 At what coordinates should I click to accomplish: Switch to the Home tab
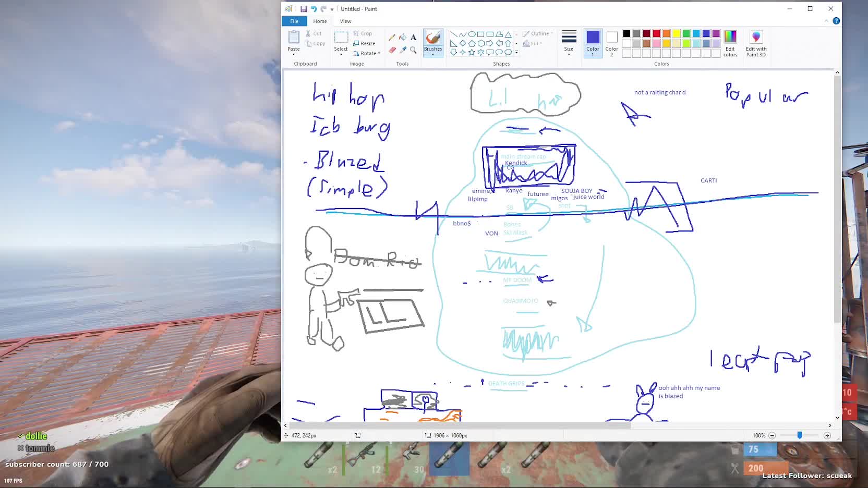pyautogui.click(x=320, y=21)
